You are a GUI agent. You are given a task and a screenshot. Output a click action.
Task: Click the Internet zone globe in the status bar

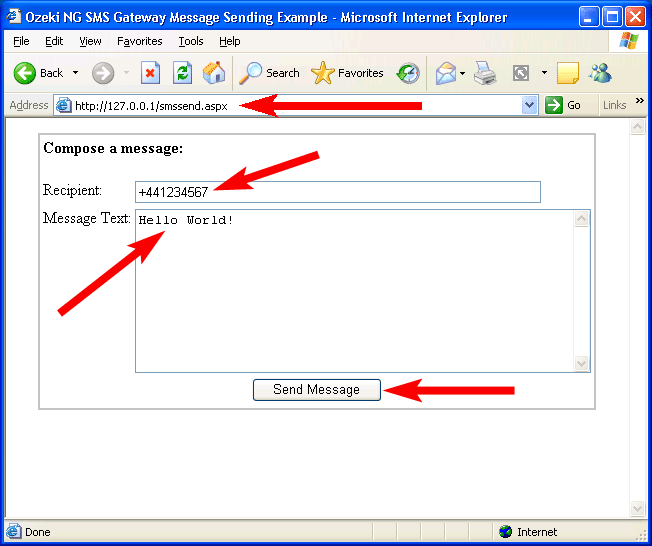click(506, 532)
